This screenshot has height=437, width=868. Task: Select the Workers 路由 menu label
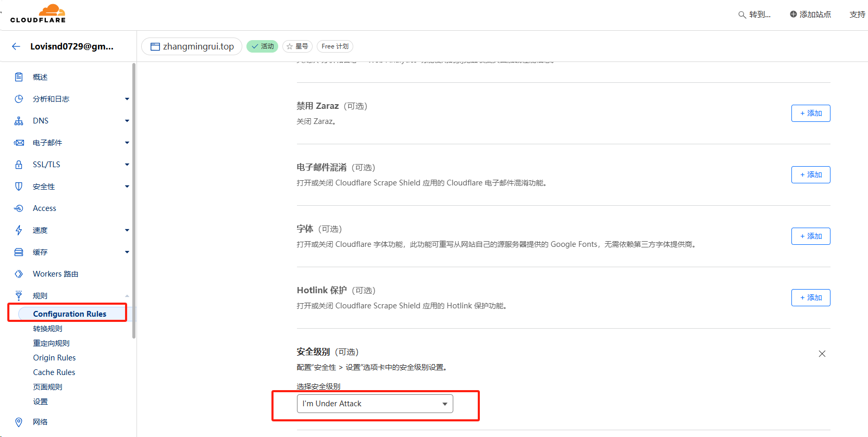(55, 274)
